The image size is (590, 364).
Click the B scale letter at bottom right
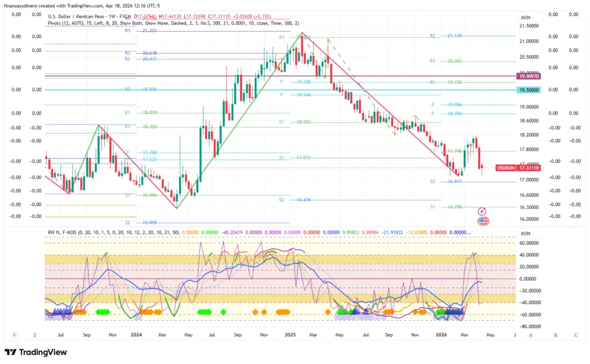click(x=555, y=335)
